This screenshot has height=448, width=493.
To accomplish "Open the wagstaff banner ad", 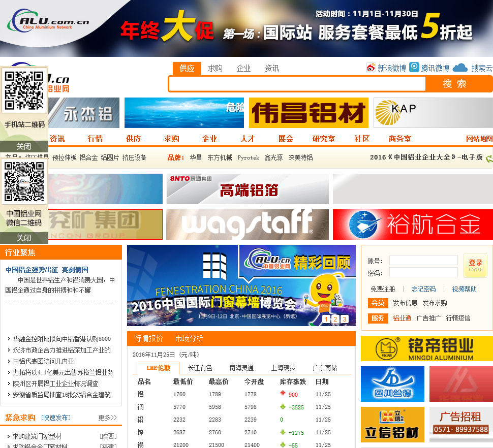I will [x=248, y=225].
